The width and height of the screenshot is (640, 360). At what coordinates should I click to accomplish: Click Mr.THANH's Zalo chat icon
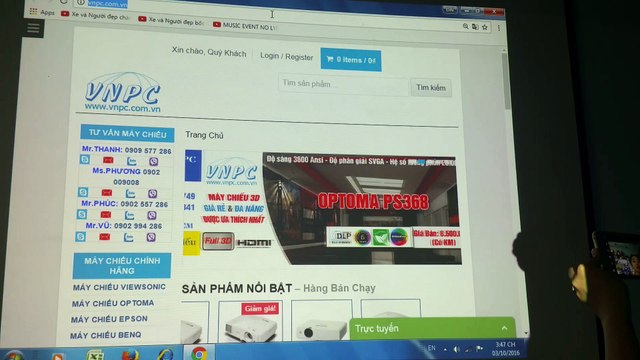point(131,161)
